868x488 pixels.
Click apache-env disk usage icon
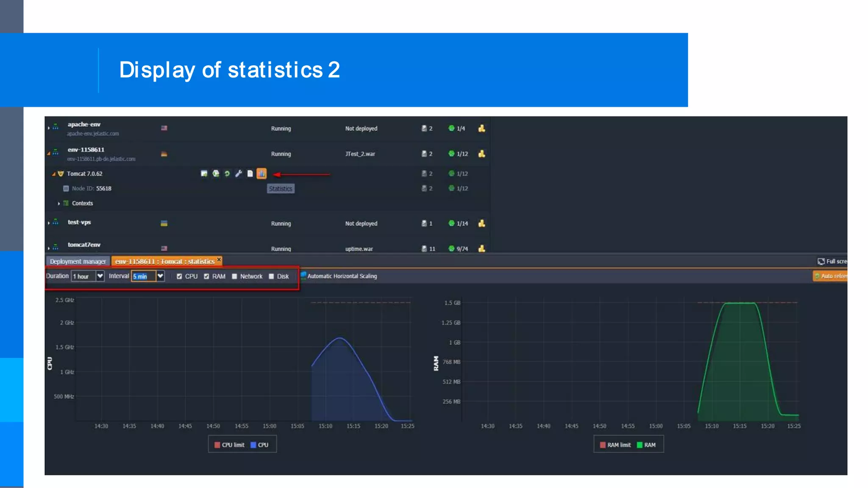[x=424, y=128]
